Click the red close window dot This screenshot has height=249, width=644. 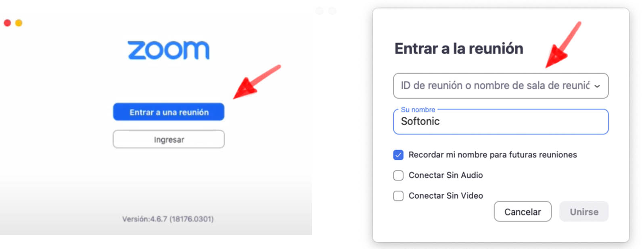[x=7, y=23]
